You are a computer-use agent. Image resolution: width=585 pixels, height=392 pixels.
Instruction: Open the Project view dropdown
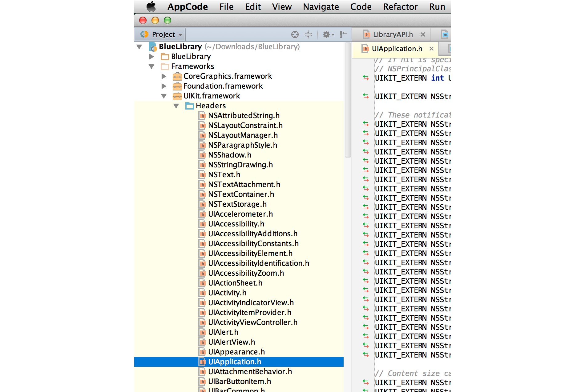click(x=161, y=34)
